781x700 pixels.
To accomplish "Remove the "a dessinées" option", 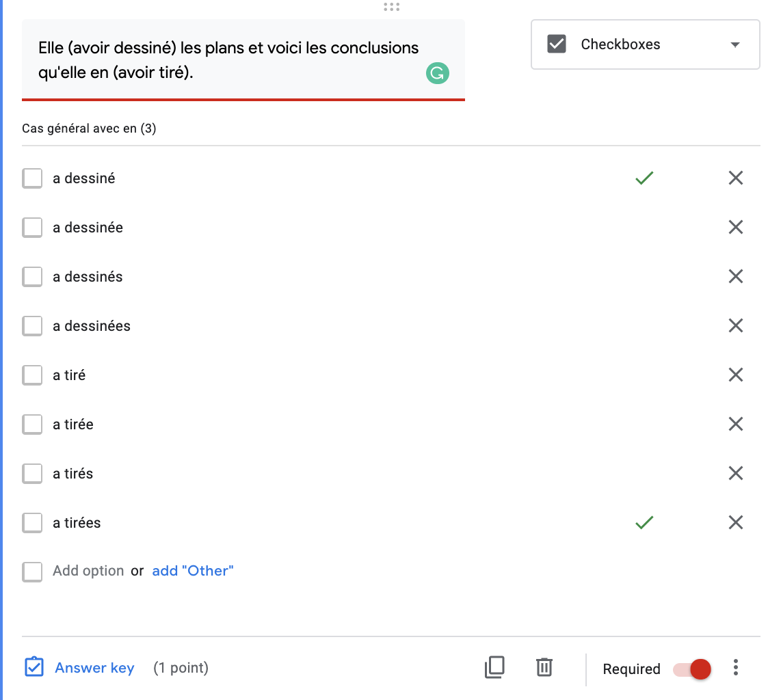I will tap(736, 325).
